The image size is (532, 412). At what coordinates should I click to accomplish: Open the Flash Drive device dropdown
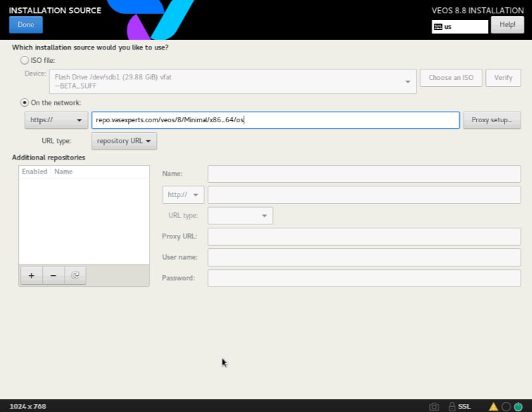tap(233, 81)
